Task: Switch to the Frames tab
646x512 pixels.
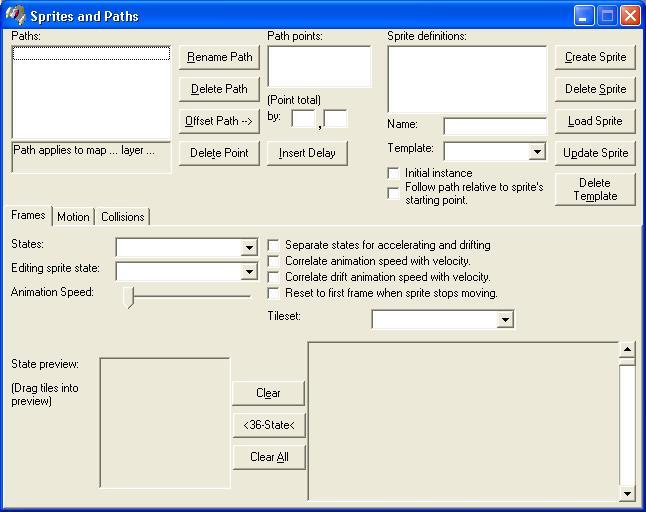Action: [28, 215]
